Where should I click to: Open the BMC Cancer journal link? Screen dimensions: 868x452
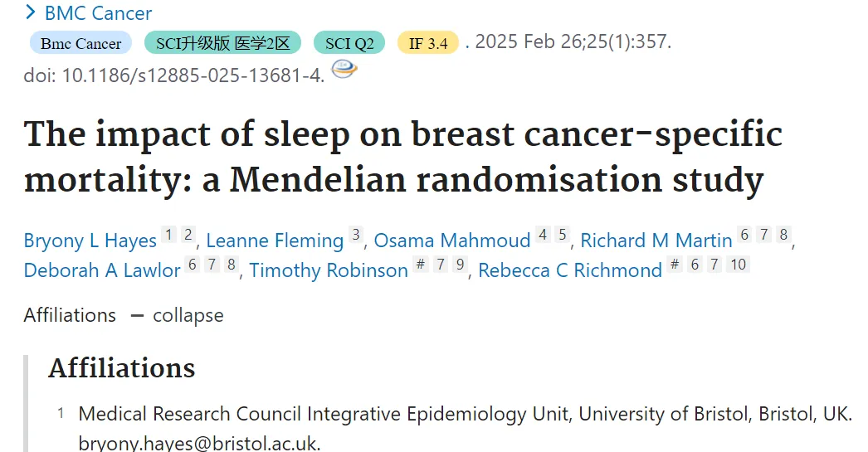point(98,12)
